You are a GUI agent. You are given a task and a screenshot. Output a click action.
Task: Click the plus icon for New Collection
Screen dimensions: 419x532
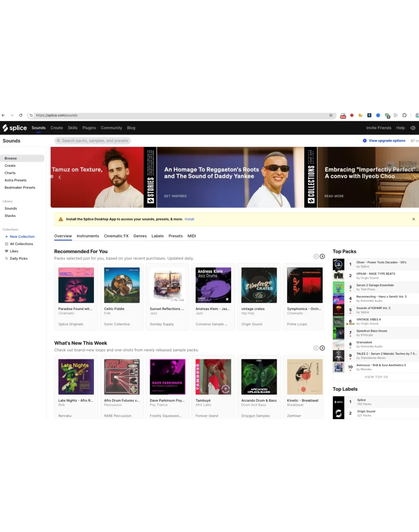pos(6,237)
